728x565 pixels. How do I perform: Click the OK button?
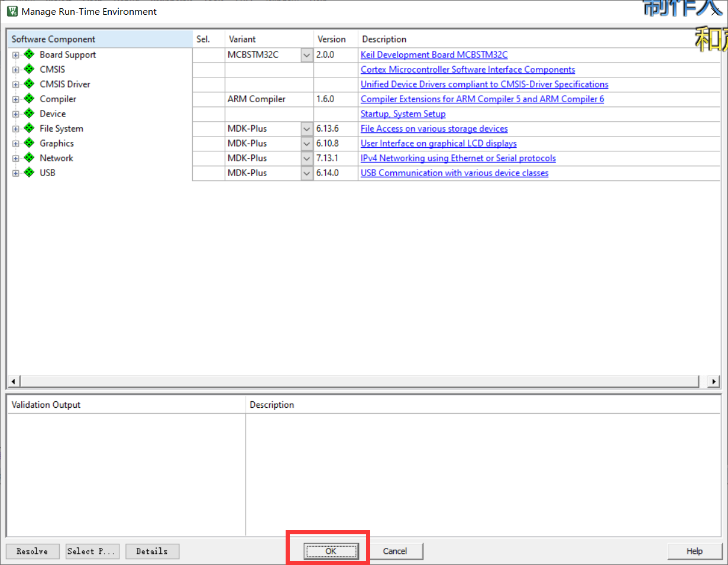tap(331, 551)
